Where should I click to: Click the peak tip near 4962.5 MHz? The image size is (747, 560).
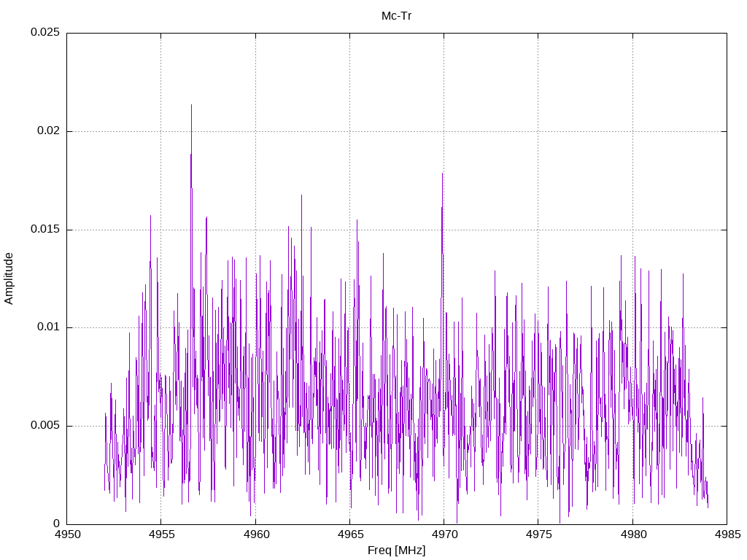click(x=301, y=195)
